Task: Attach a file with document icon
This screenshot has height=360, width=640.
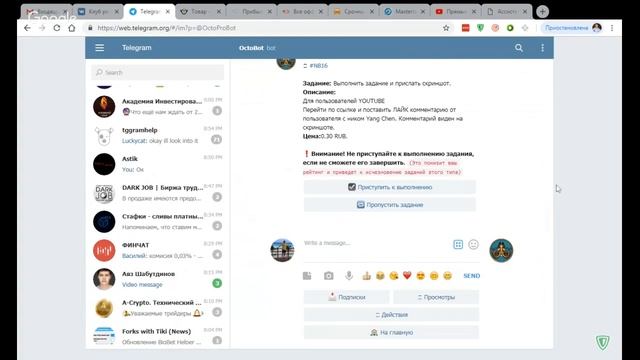Action: (307, 276)
